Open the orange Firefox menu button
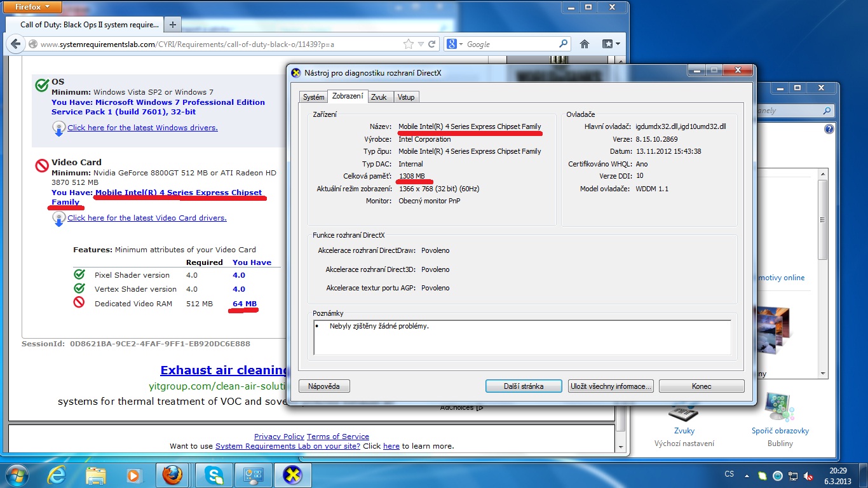Image resolution: width=868 pixels, height=488 pixels. [32, 7]
